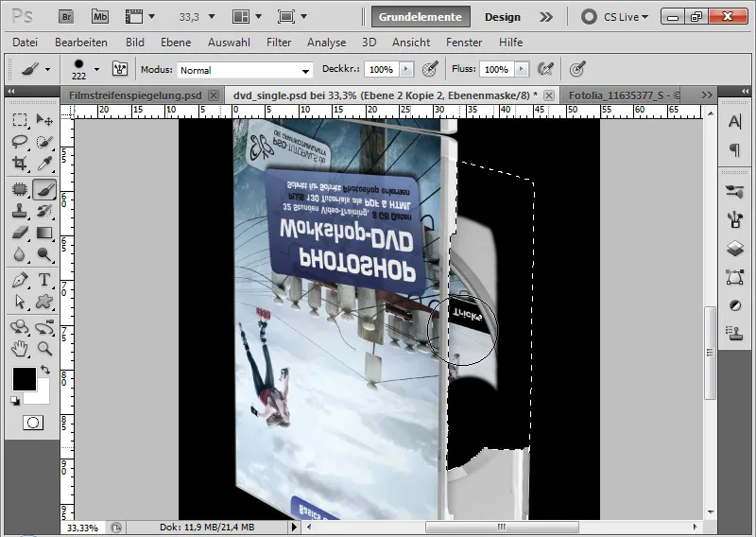Click the black foreground color swatch
This screenshot has height=537, width=756.
click(25, 379)
